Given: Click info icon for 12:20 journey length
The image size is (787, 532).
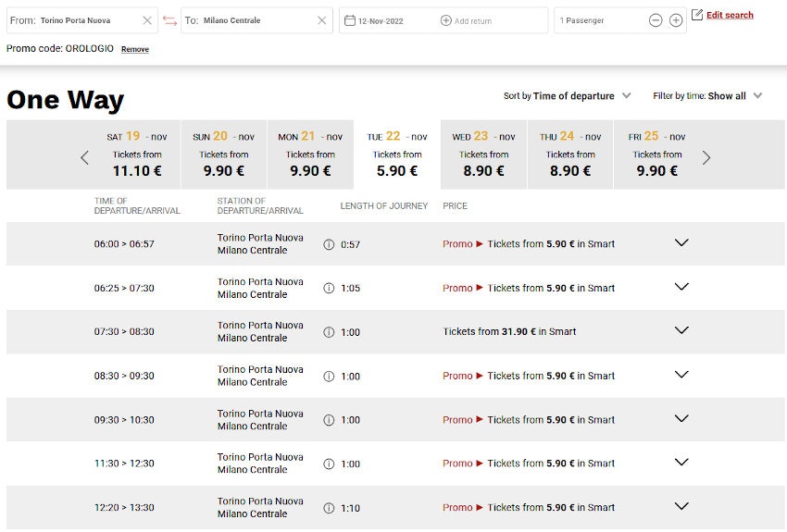Looking at the screenshot, I should click(x=329, y=507).
